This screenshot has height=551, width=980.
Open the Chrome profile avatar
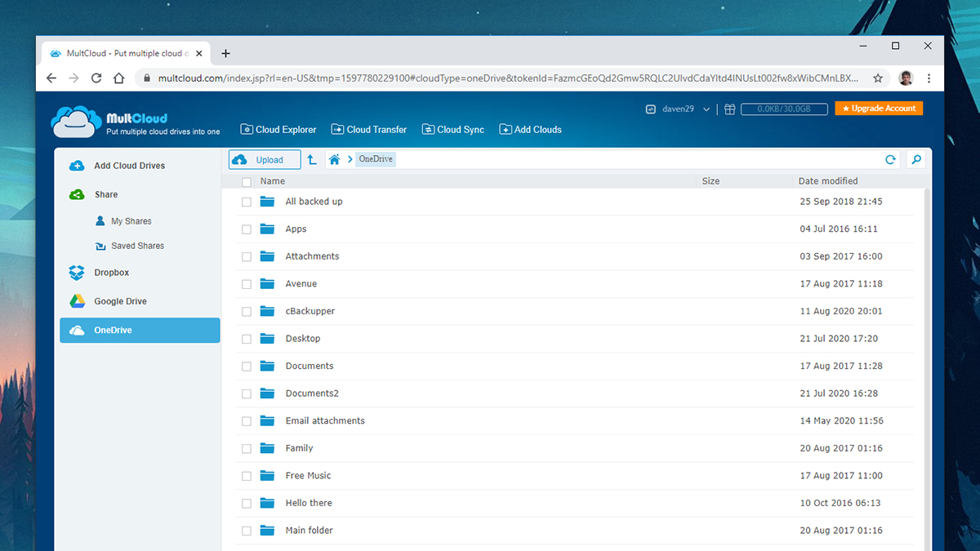(906, 78)
